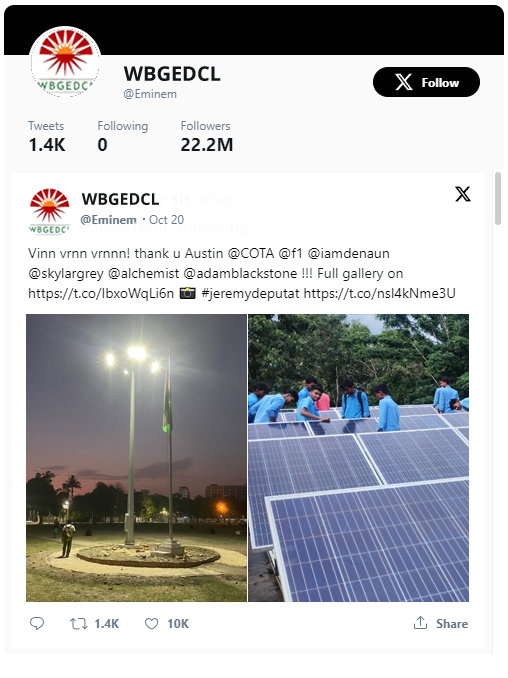The width and height of the screenshot is (508, 678).
Task: Click the X logo on the tweet card
Action: [x=463, y=194]
